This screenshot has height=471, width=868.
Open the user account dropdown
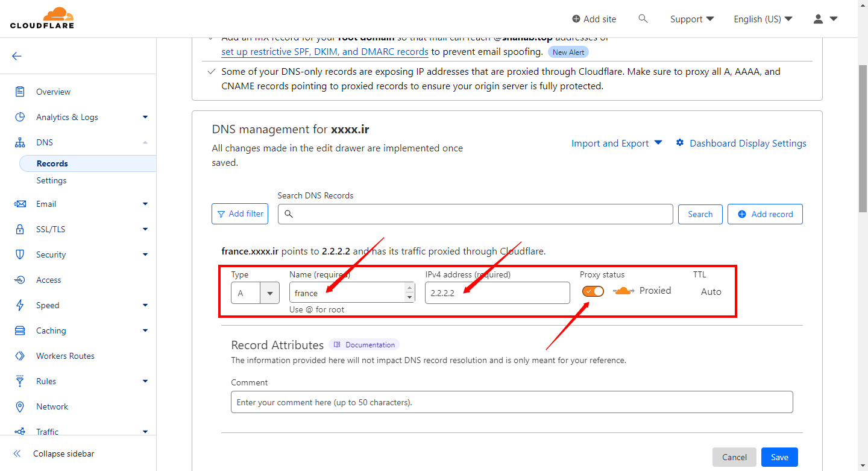coord(825,19)
